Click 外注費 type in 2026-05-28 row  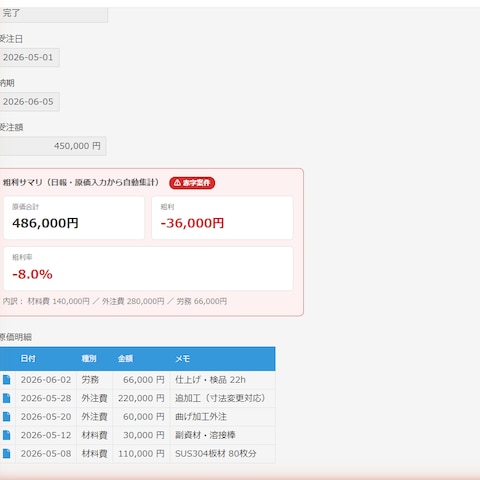(x=95, y=398)
